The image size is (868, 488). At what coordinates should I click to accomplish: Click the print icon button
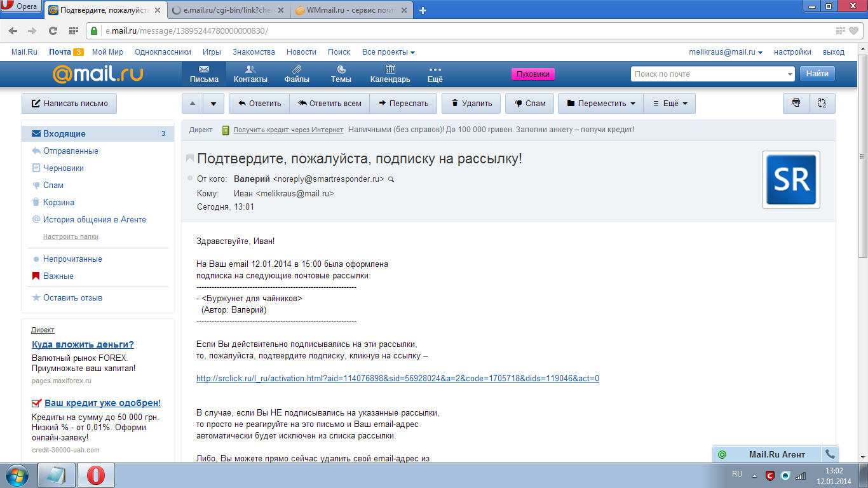pos(796,104)
